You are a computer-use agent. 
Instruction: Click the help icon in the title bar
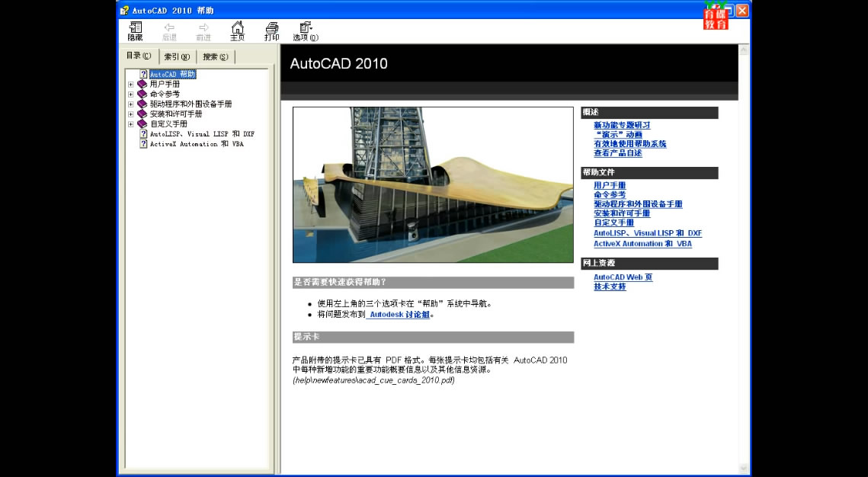point(124,11)
